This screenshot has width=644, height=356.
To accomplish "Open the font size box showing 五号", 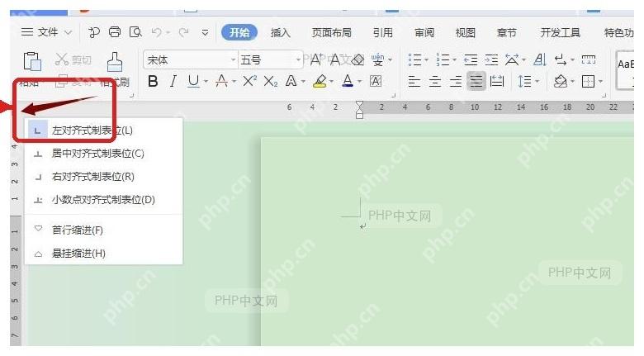I will coord(270,60).
